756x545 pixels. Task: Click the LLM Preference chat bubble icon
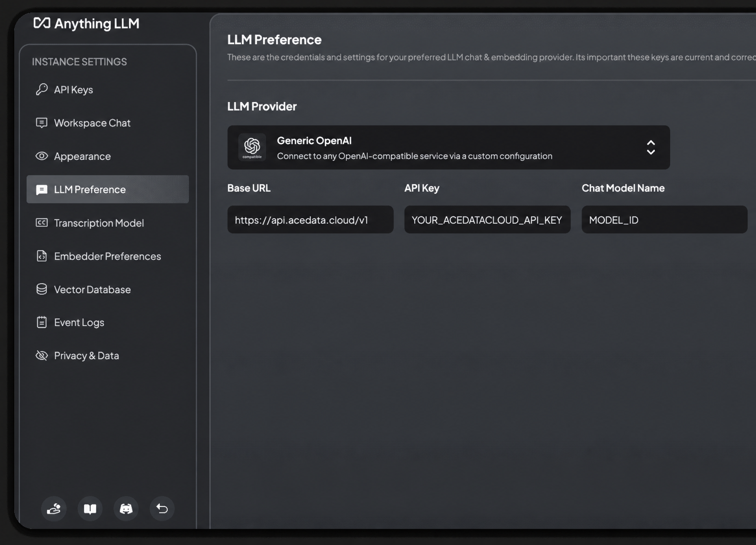pyautogui.click(x=42, y=190)
